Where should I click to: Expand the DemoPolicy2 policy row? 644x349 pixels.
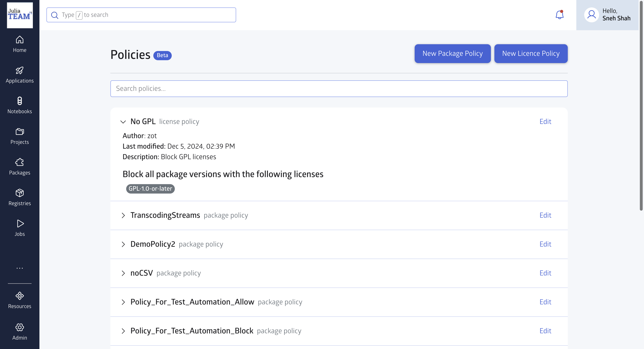click(123, 244)
